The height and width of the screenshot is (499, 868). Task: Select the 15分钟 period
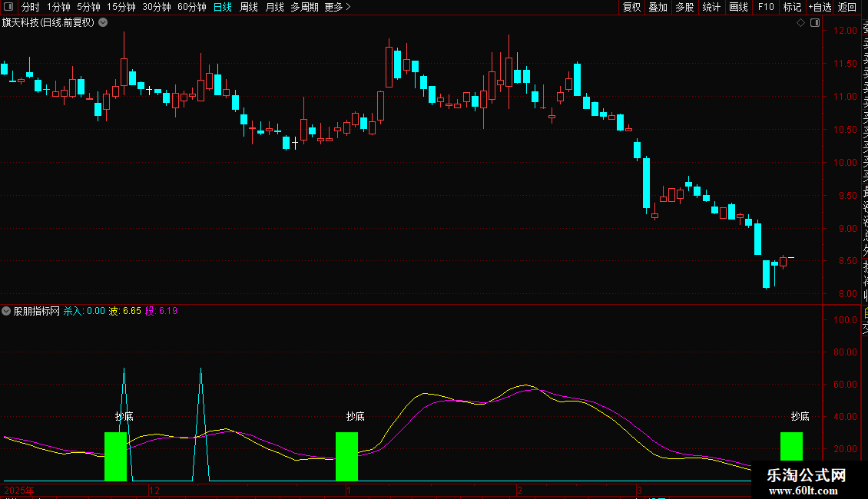(x=121, y=7)
